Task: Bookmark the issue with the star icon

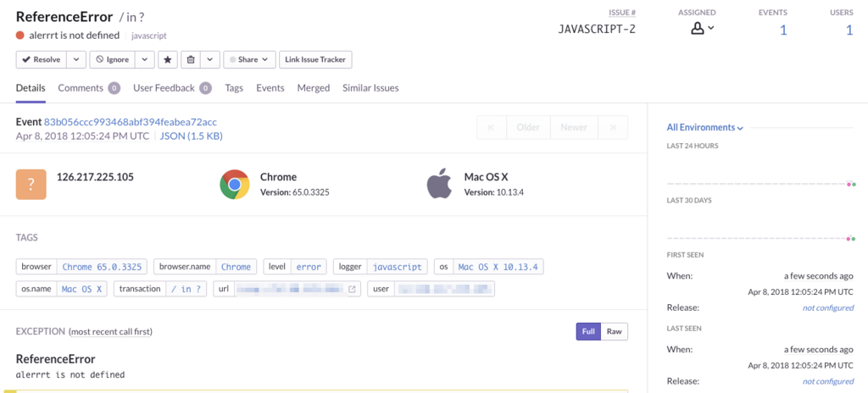Action: [x=168, y=60]
